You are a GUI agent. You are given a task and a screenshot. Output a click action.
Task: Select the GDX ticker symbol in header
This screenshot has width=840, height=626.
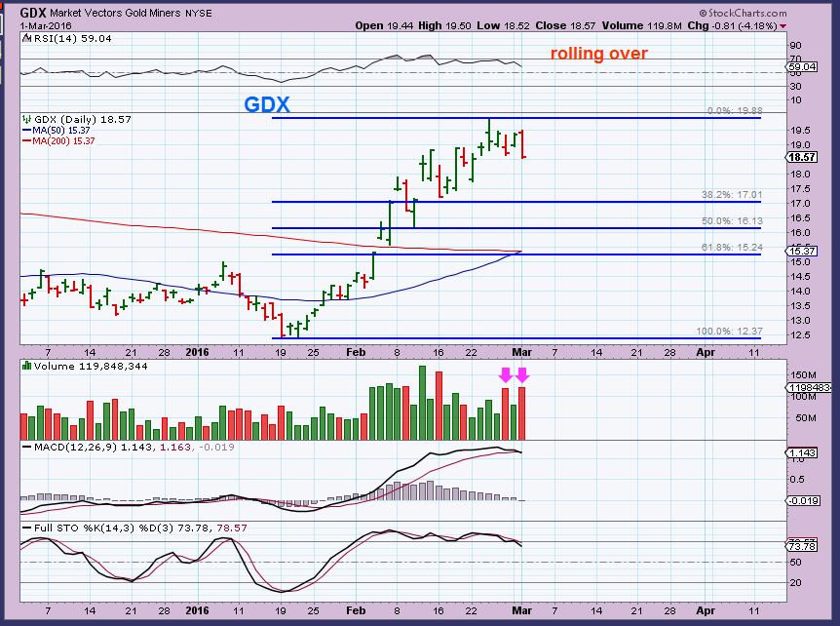click(33, 13)
